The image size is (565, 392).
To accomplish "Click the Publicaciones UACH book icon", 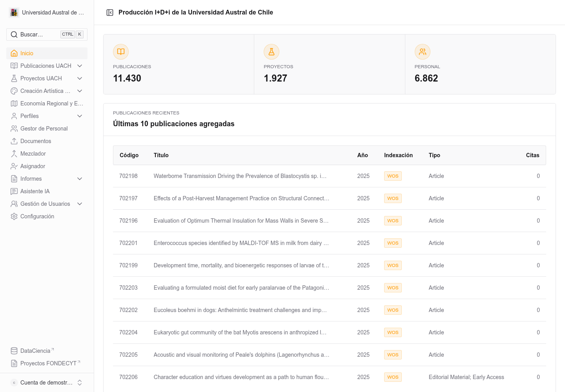I will [x=14, y=66].
